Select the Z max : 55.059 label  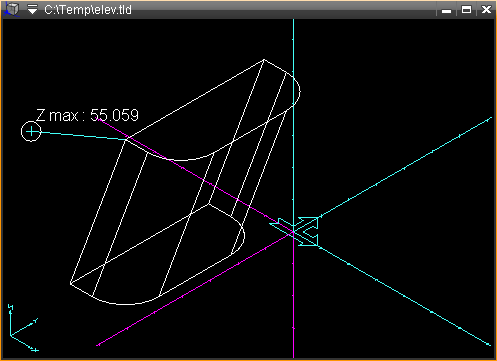click(87, 115)
